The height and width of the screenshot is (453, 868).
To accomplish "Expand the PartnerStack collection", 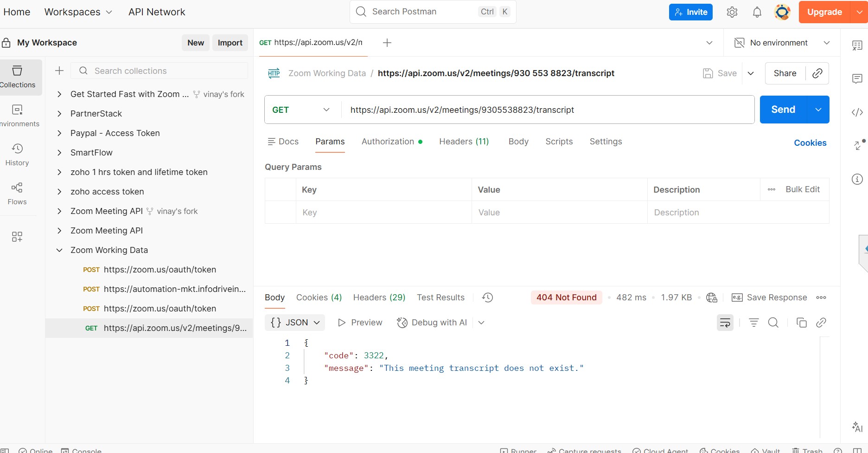I will (x=59, y=114).
